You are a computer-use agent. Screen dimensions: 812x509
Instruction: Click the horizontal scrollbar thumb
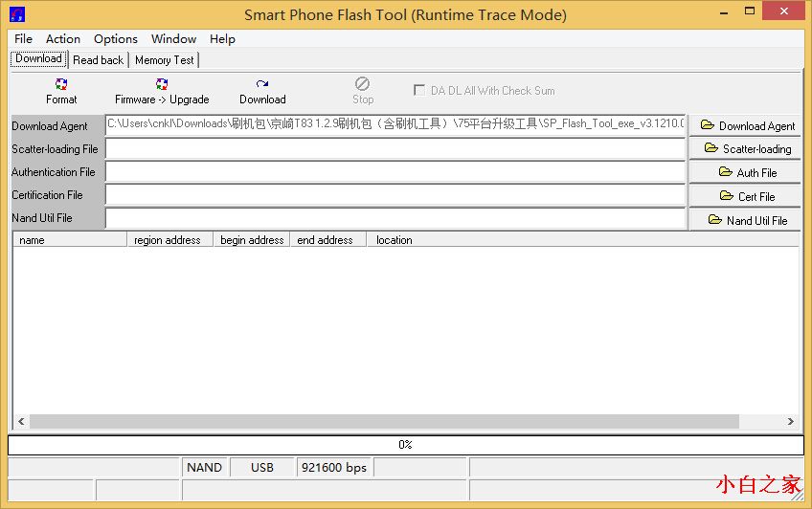(384, 422)
